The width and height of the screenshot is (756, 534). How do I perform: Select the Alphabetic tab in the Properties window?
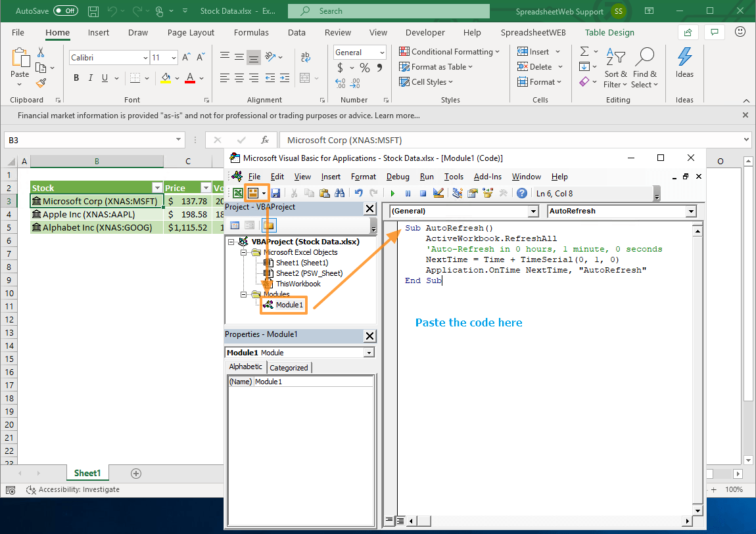(245, 367)
